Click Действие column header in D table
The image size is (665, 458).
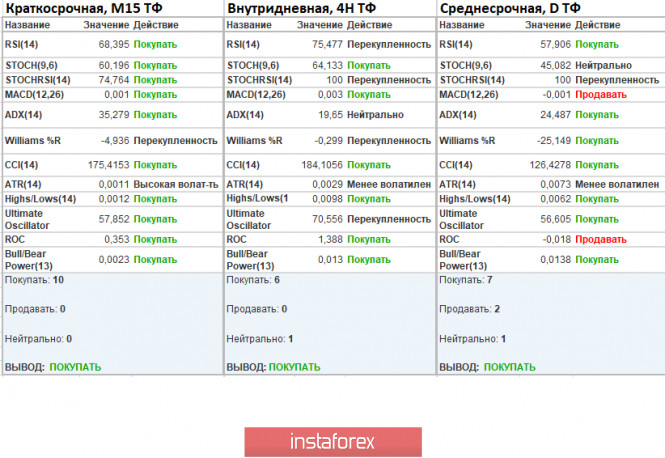click(x=598, y=25)
